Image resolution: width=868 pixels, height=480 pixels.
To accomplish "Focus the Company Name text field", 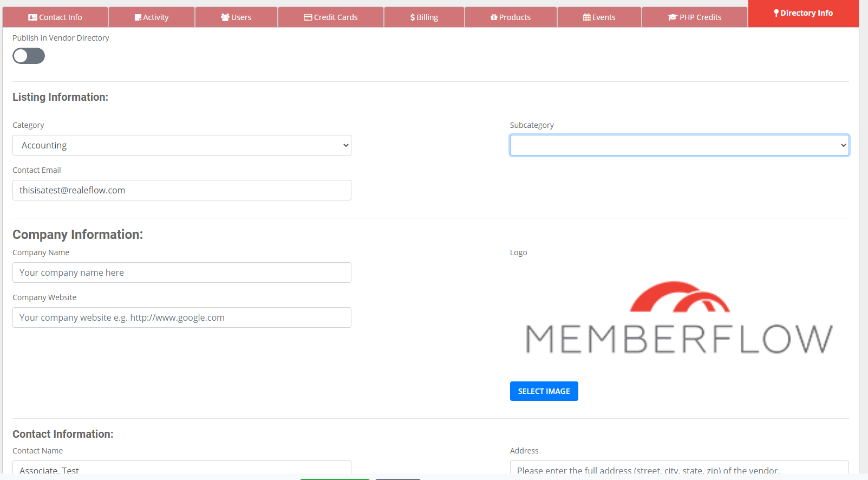I will 181,273.
